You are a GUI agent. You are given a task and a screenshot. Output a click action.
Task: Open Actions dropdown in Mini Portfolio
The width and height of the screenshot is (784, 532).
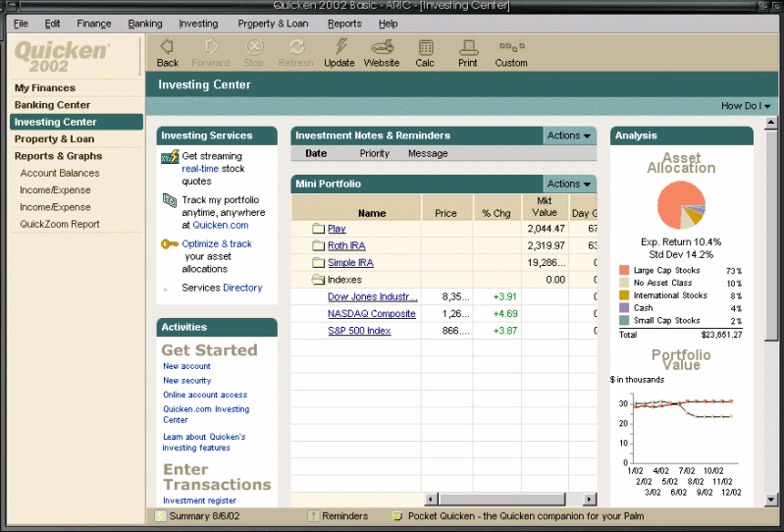[569, 184]
